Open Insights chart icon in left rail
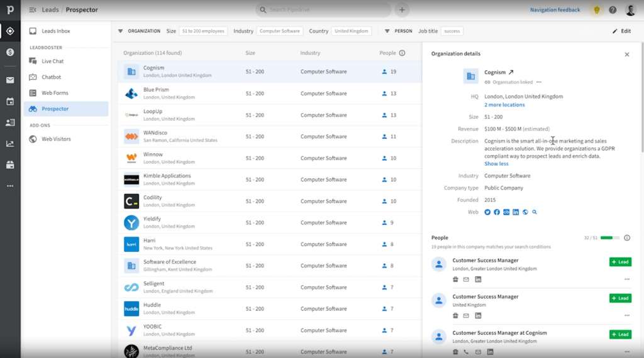This screenshot has width=644, height=358. (10, 144)
